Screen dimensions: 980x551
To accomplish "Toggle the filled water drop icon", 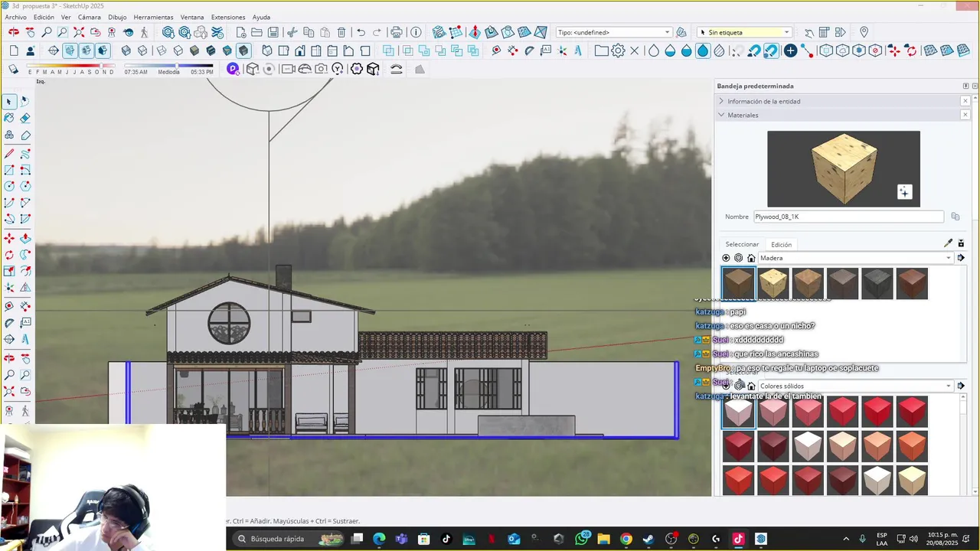I will 703,51.
